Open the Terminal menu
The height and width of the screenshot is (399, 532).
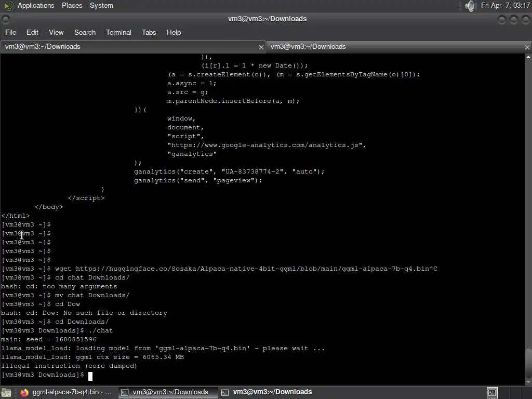click(x=118, y=32)
